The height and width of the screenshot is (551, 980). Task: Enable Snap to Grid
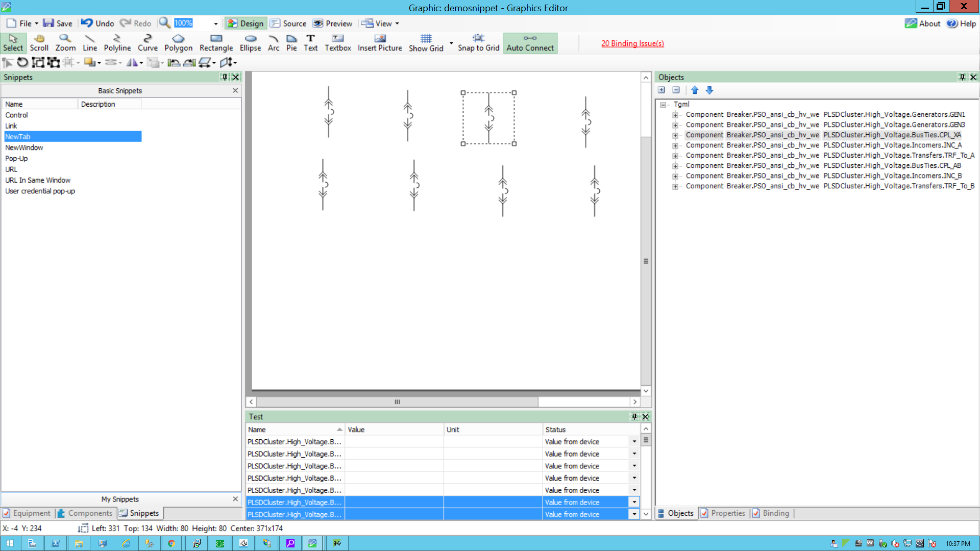click(x=478, y=43)
